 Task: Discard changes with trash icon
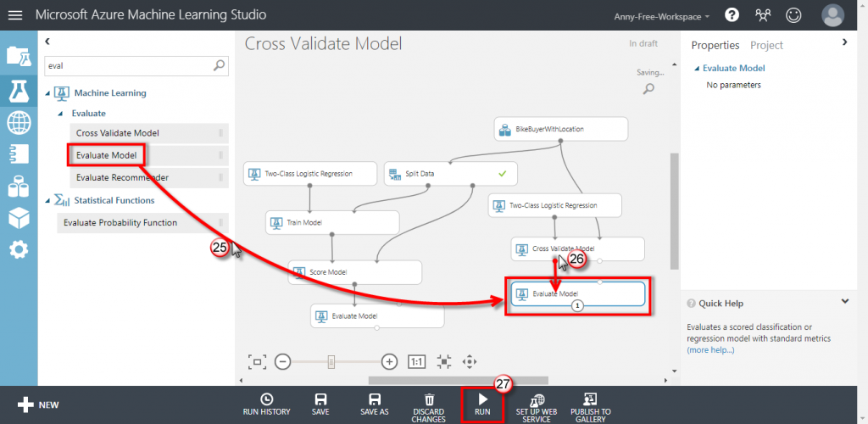[429, 408]
